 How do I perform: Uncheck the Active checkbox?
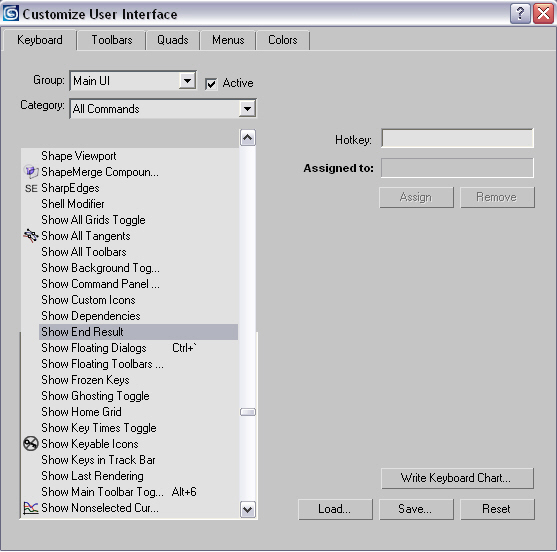211,84
